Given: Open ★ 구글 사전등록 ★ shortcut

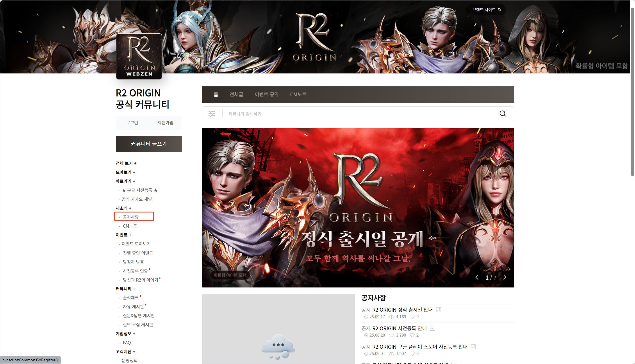Looking at the screenshot, I should (x=139, y=190).
